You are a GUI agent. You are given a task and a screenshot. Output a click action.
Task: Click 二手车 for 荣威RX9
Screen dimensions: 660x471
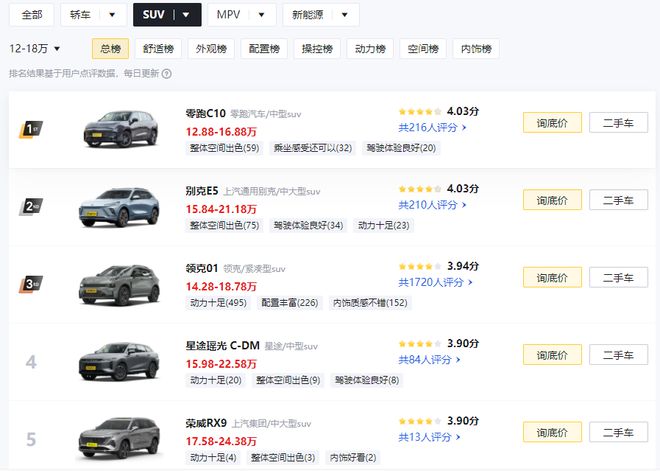618,432
